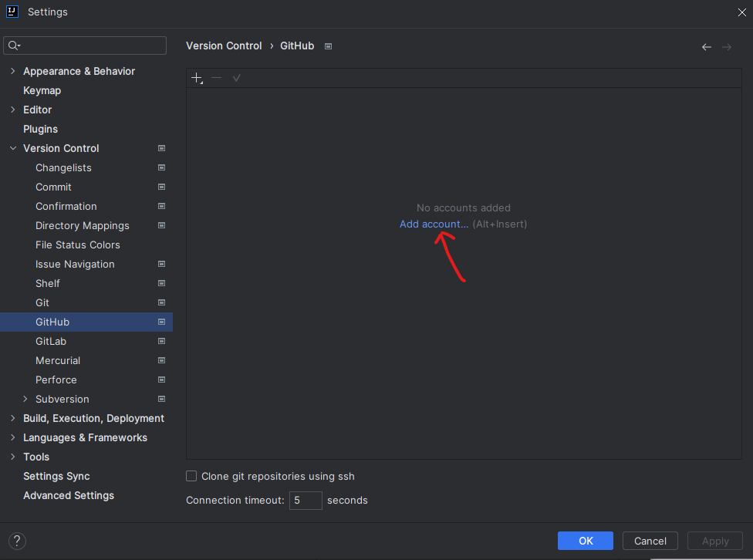Viewport: 753px width, 560px height.
Task: Click project icon next to Confirmation row
Action: coord(162,206)
